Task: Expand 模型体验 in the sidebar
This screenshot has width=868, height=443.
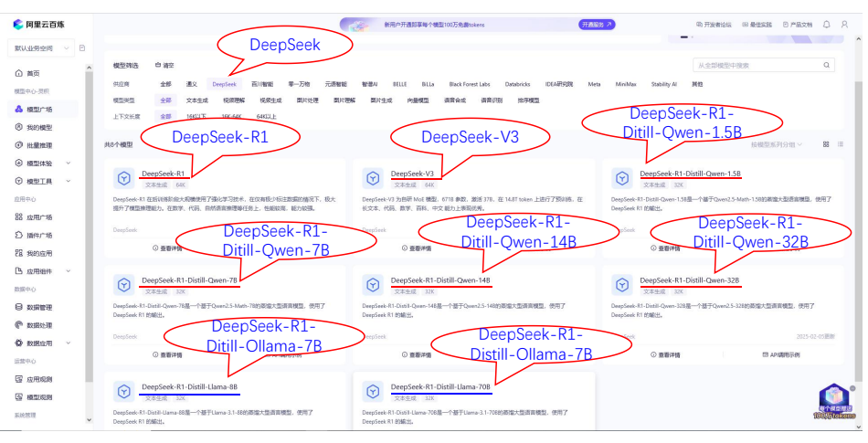Action: (43, 163)
